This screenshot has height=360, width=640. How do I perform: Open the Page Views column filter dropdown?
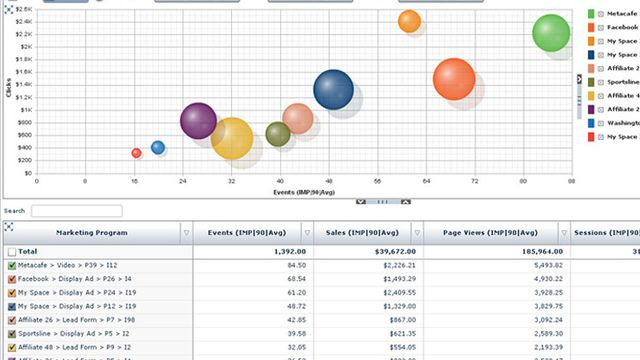pos(564,233)
